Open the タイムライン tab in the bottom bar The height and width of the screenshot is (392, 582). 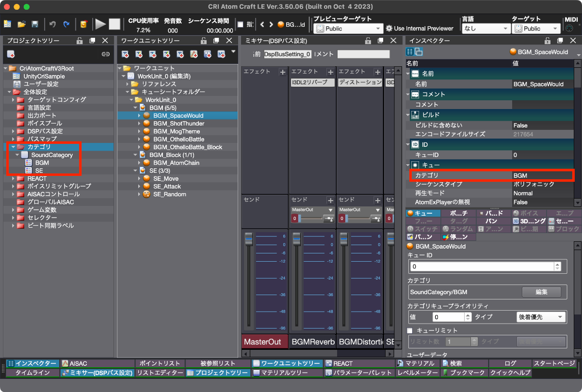(x=32, y=373)
